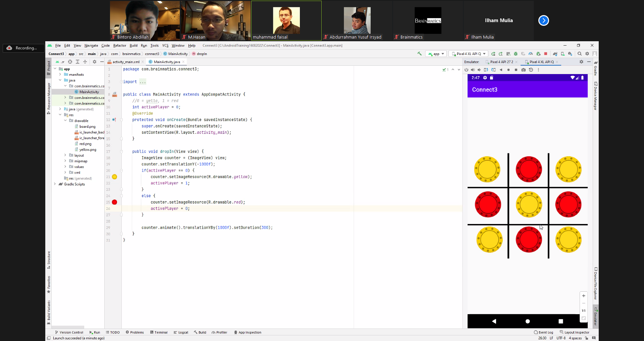The image size is (644, 341).
Task: Open the app run configuration dropdown
Action: (x=436, y=54)
